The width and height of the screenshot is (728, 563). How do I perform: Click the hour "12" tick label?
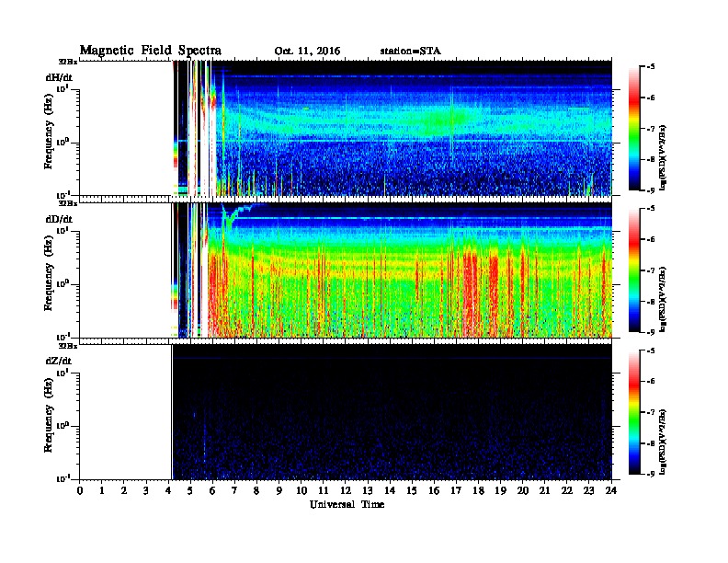(x=346, y=490)
